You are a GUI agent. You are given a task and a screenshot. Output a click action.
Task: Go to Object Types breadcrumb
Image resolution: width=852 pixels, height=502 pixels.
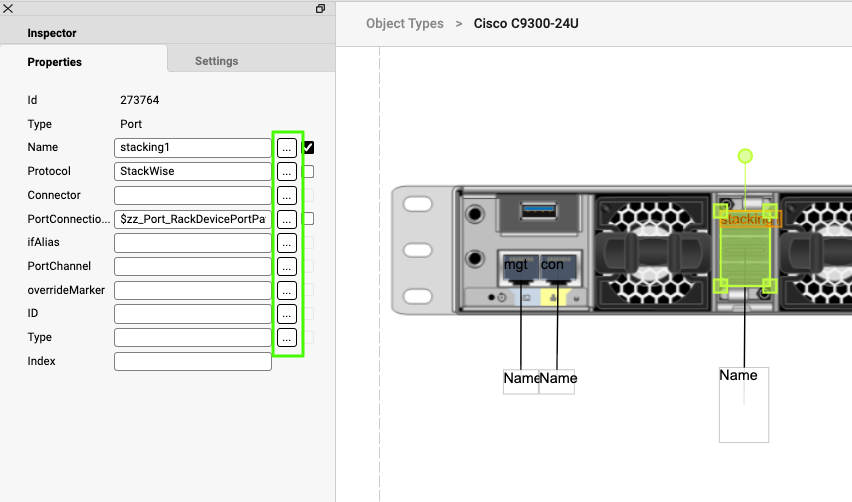tap(404, 23)
